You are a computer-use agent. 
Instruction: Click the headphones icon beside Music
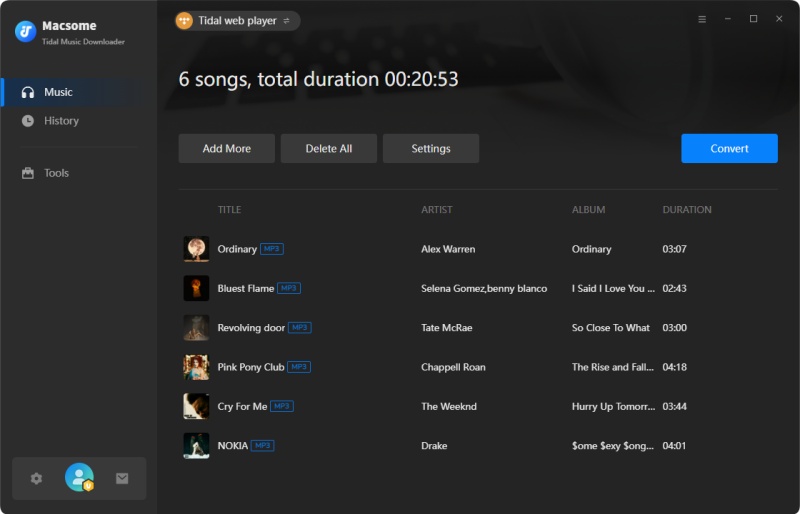[28, 92]
